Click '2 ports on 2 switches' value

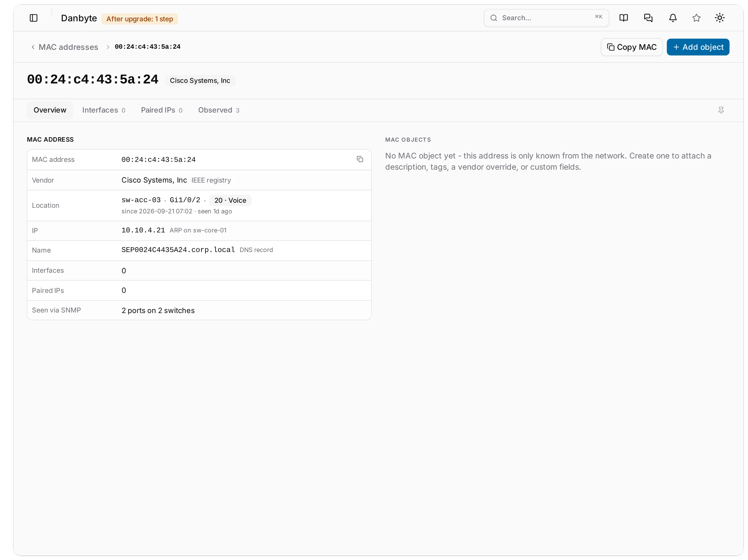click(x=158, y=311)
